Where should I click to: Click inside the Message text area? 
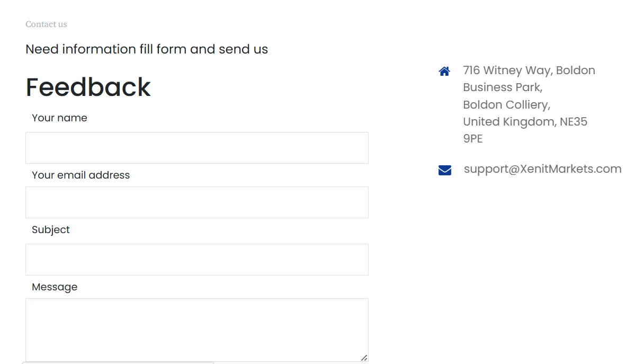point(196,330)
